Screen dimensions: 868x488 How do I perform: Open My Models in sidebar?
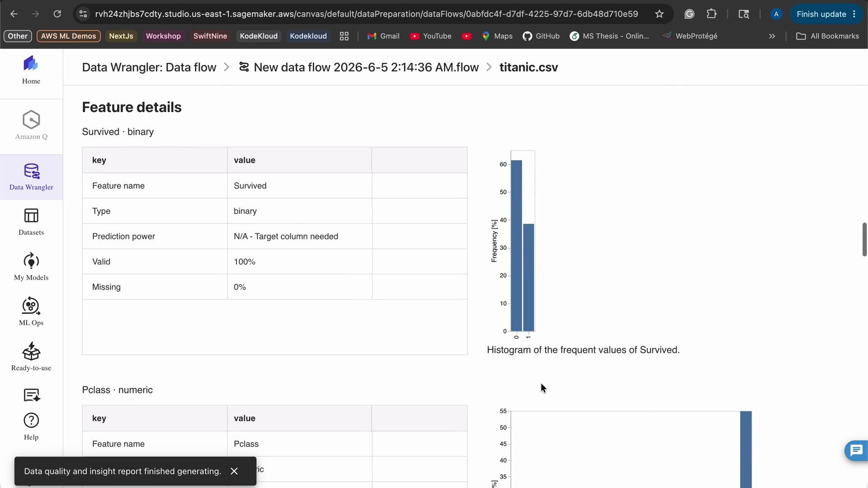point(31,267)
